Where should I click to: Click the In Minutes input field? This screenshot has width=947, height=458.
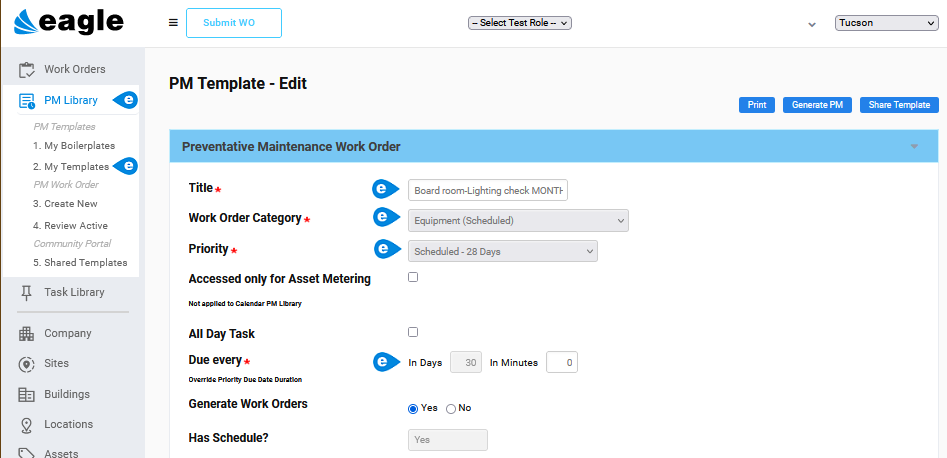coord(562,363)
